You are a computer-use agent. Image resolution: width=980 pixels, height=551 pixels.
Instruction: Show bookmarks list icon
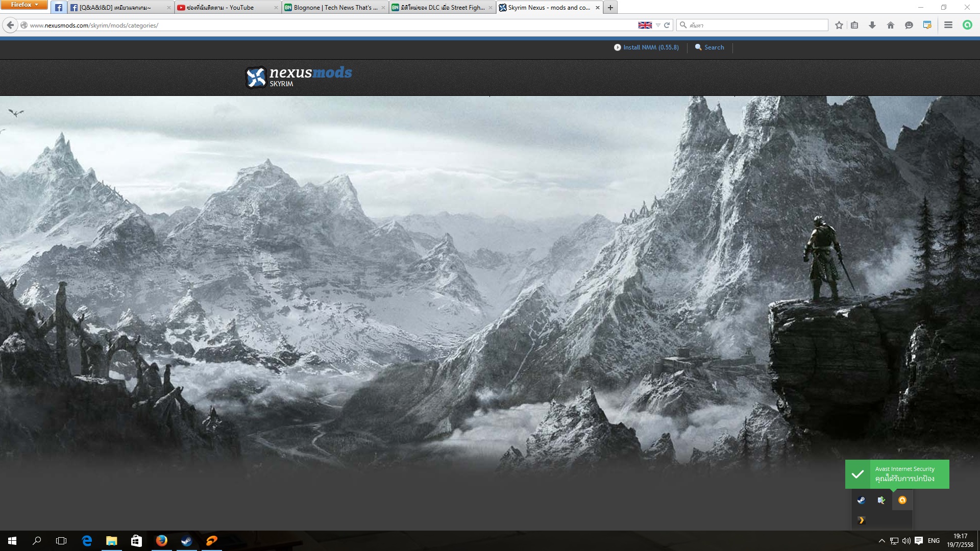[x=855, y=25]
